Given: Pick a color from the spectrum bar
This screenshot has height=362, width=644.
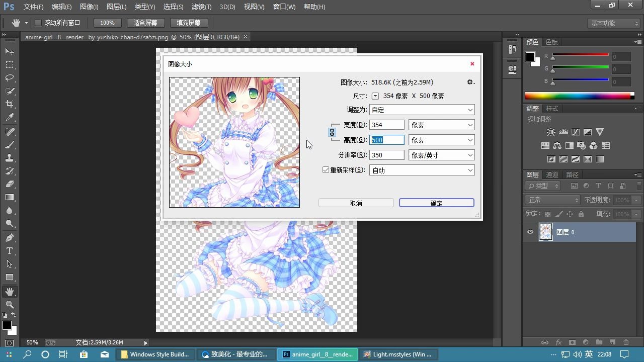Looking at the screenshot, I should pyautogui.click(x=580, y=96).
